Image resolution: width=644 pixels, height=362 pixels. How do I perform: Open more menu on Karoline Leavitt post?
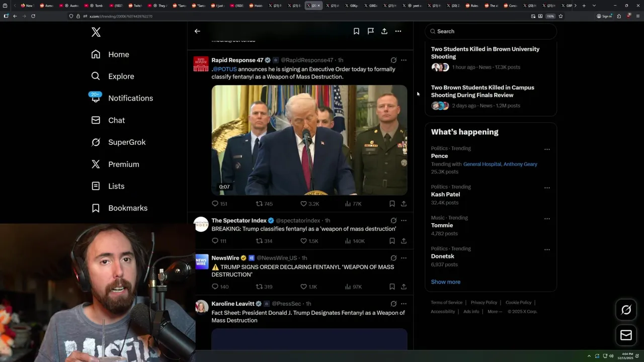coord(404,304)
